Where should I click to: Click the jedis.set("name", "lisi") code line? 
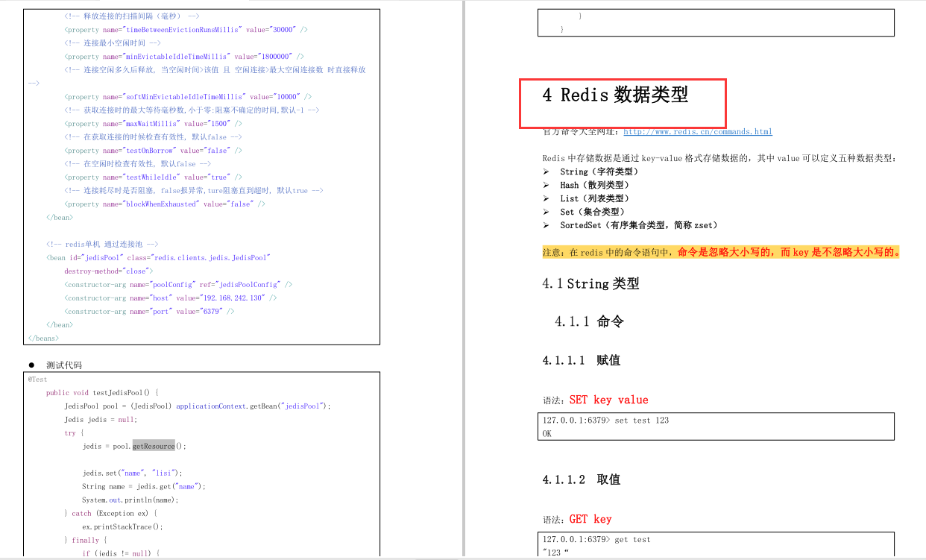click(x=132, y=473)
